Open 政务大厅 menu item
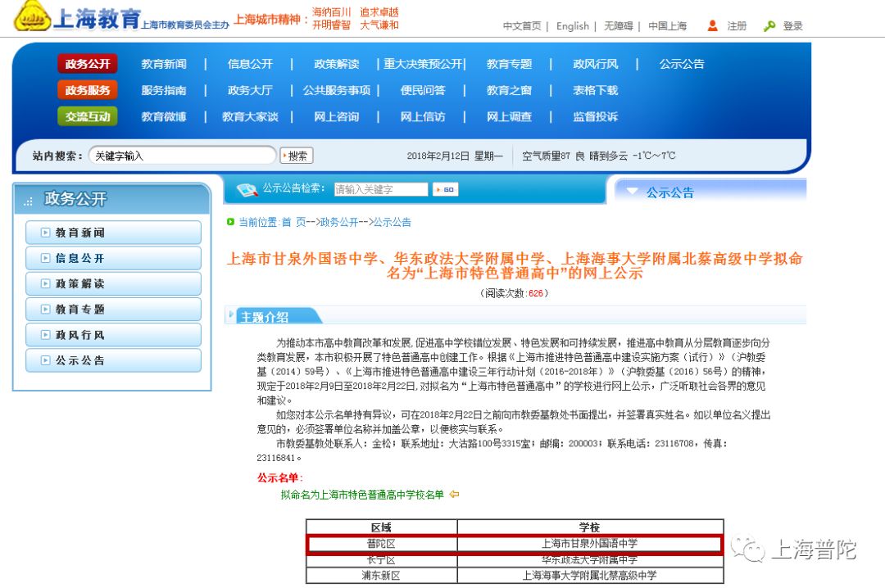The image size is (885, 588). pos(250,90)
